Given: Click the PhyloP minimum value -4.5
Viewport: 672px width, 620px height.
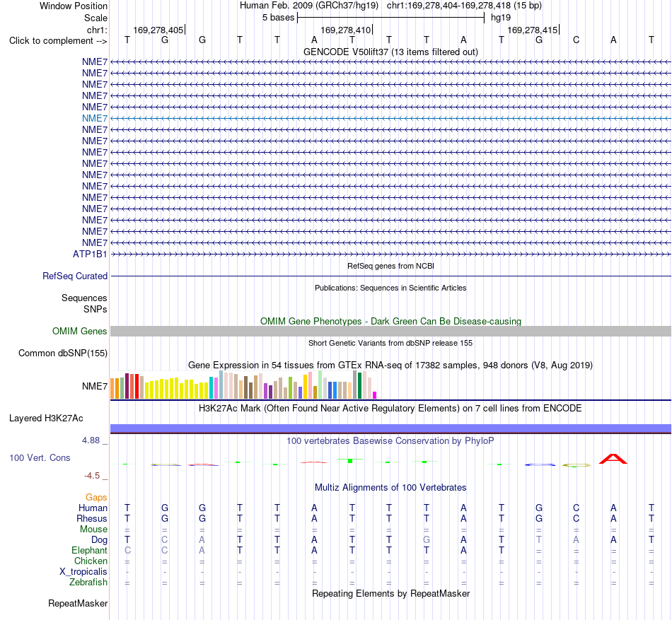Looking at the screenshot, I should click(92, 476).
